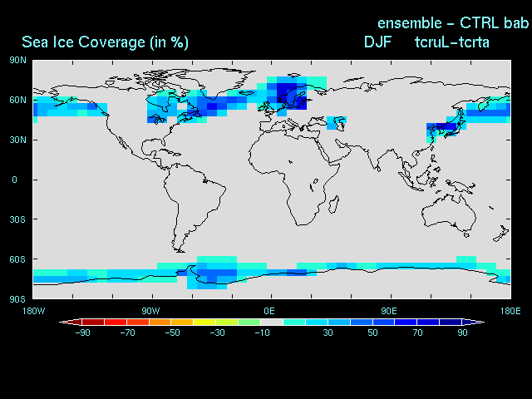
Task: Select the DJF season label
Action: pos(378,42)
